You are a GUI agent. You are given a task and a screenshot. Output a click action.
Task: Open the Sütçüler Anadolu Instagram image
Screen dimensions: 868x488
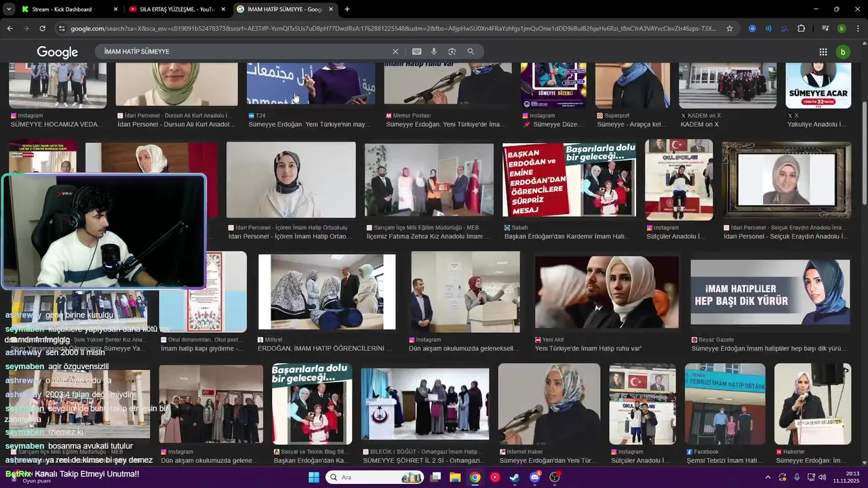pyautogui.click(x=679, y=180)
